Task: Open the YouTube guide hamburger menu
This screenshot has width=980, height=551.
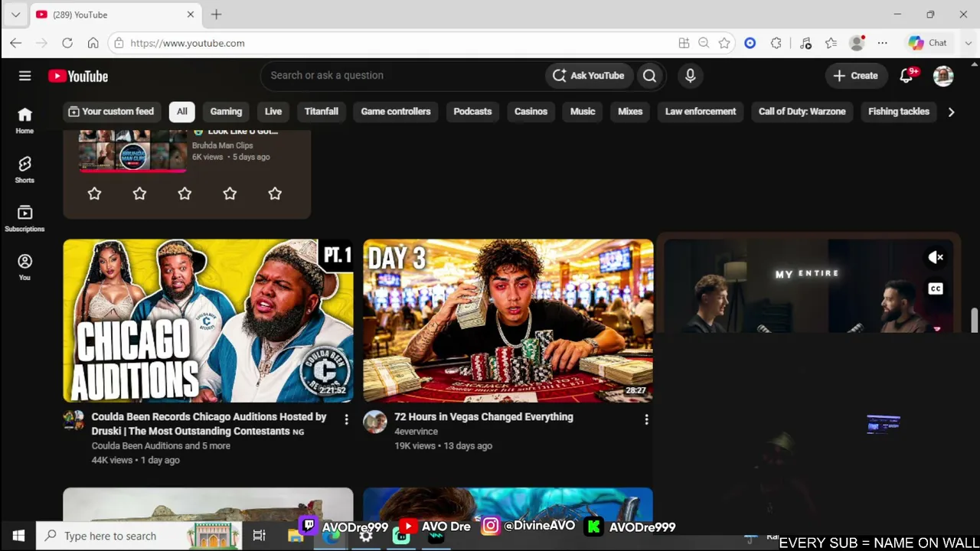Action: (25, 76)
